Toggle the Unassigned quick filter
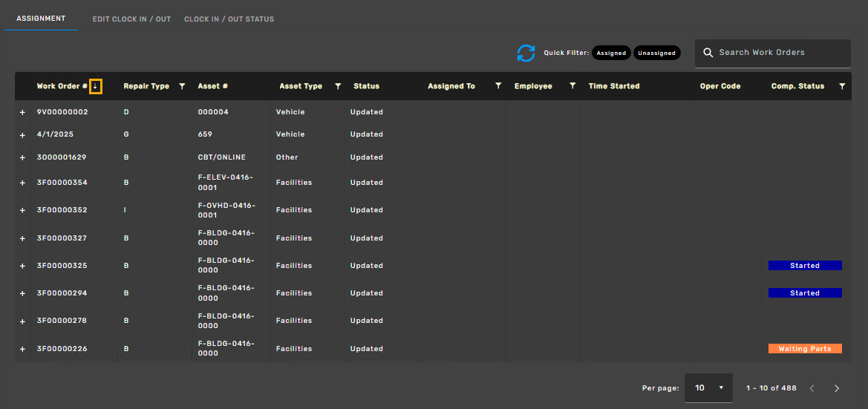The height and width of the screenshot is (409, 868). [x=656, y=53]
